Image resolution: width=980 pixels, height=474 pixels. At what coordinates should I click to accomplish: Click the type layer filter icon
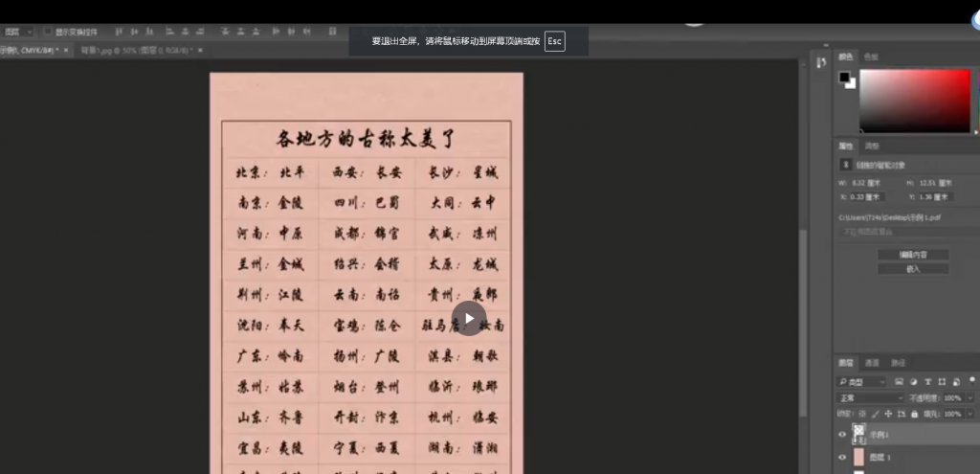(x=927, y=381)
